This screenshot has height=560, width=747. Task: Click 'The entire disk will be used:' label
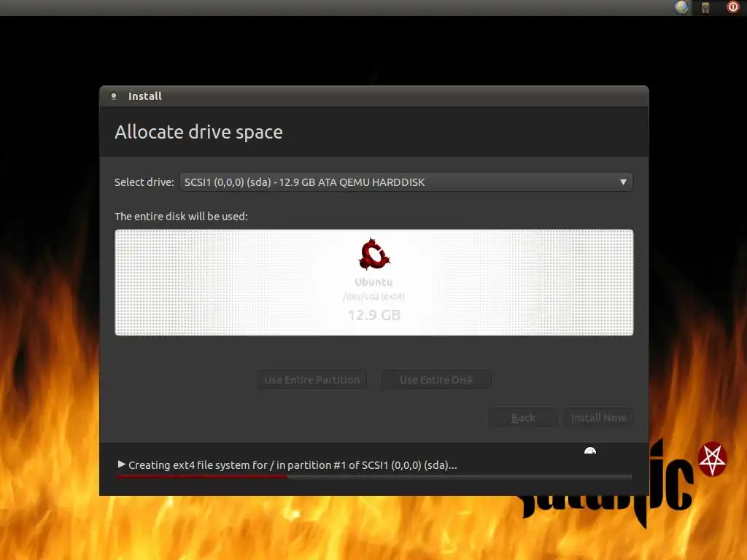tap(181, 216)
